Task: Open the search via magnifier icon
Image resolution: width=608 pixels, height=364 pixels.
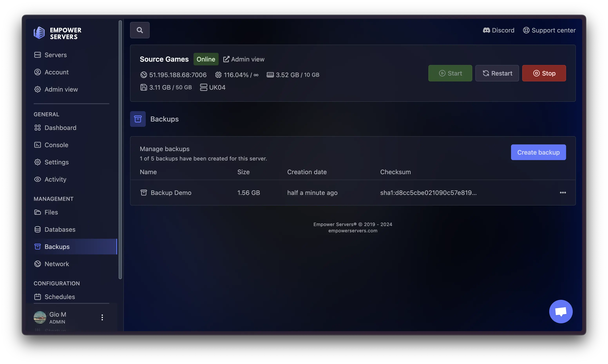Action: (x=140, y=30)
